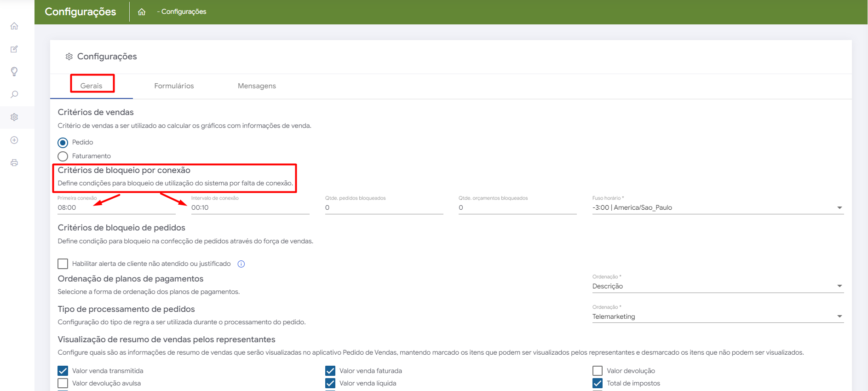The image size is (868, 391).
Task: Click the home breadcrumb icon in header
Action: click(x=142, y=12)
